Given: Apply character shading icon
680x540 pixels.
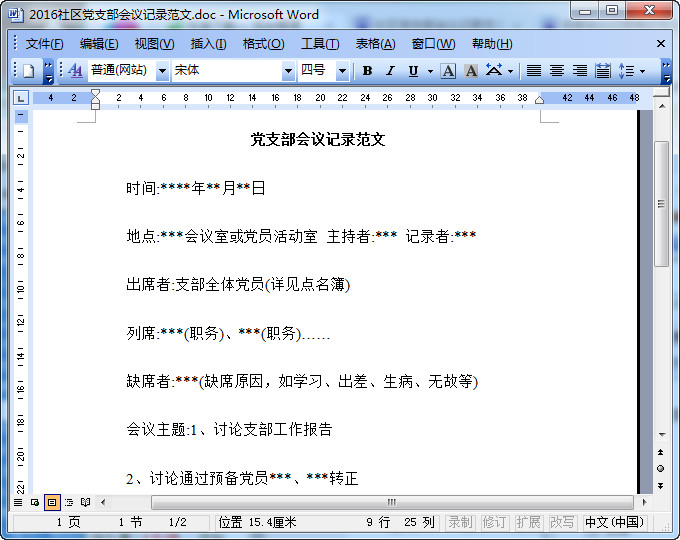Looking at the screenshot, I should (471, 70).
